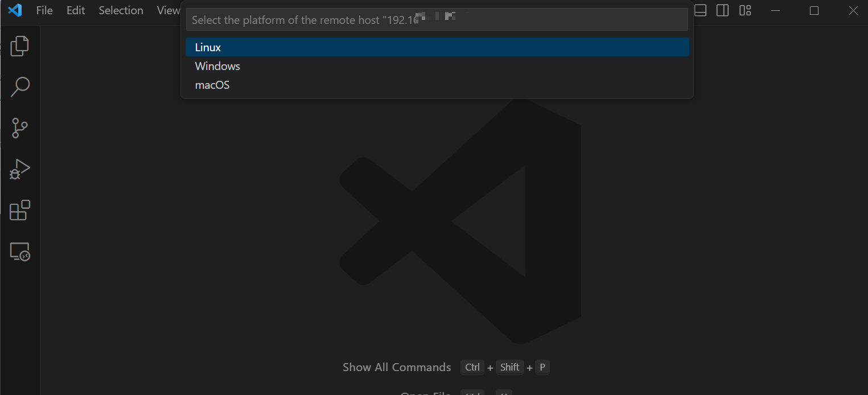This screenshot has width=868, height=395.
Task: Toggle the secondary side bar layout icon
Action: pyautogui.click(x=723, y=10)
